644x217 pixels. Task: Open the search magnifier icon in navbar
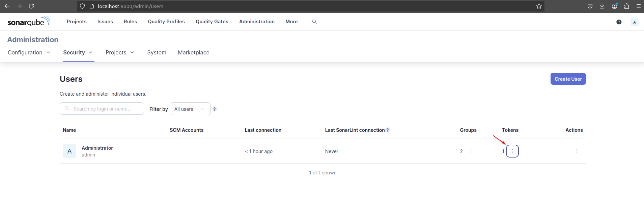coord(314,22)
